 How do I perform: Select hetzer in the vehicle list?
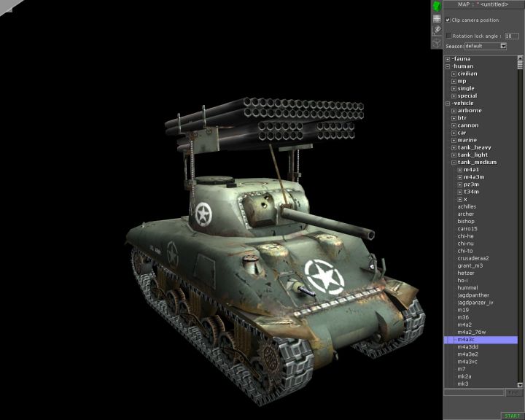(x=466, y=273)
